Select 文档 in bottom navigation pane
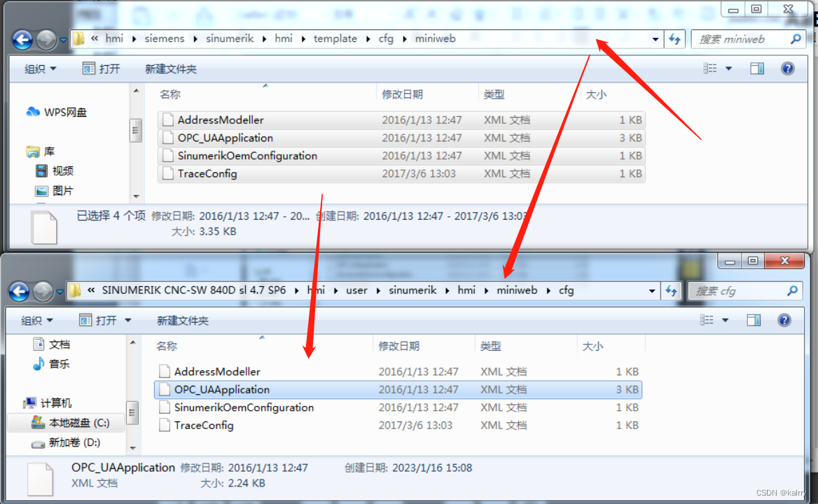 point(51,344)
